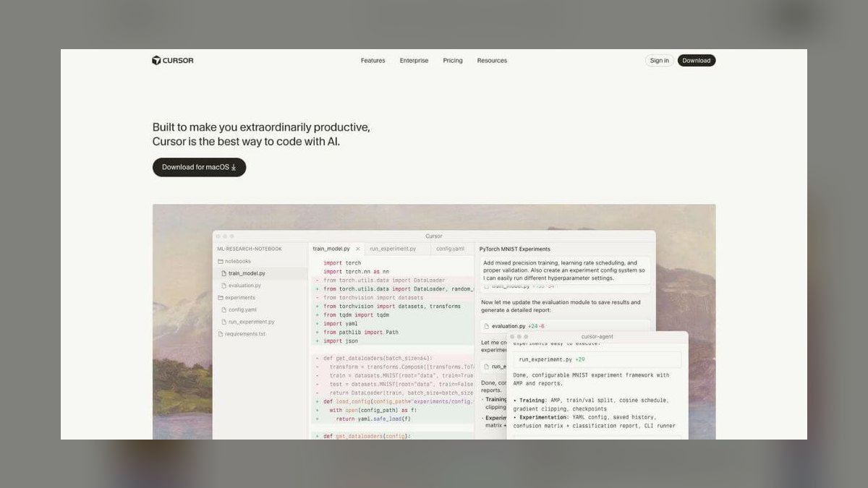The image size is (868, 488).
Task: Click the header Download button
Action: point(697,61)
